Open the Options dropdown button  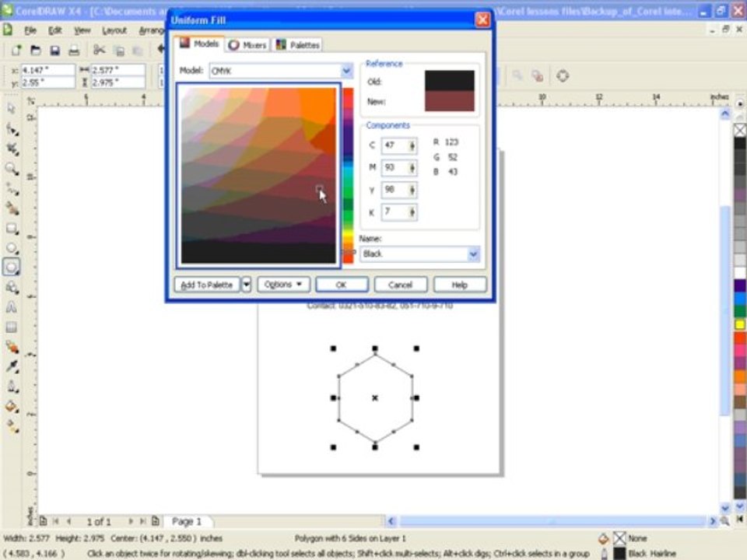[283, 285]
